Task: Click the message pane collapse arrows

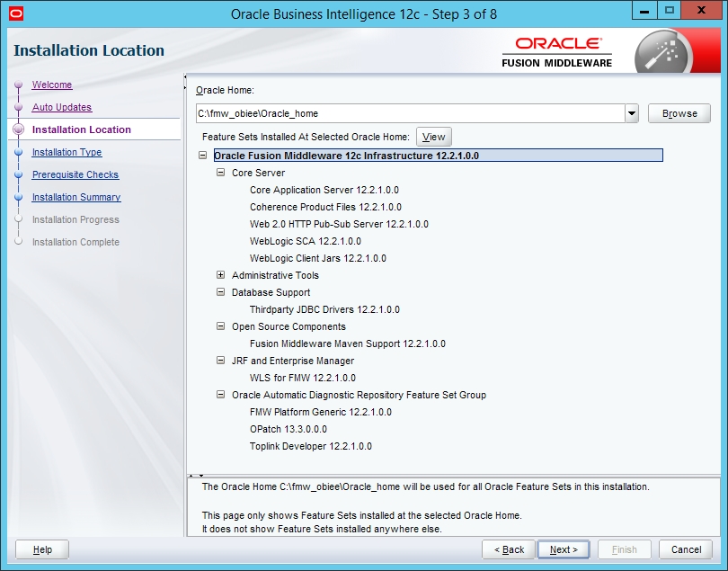Action: 196,476
